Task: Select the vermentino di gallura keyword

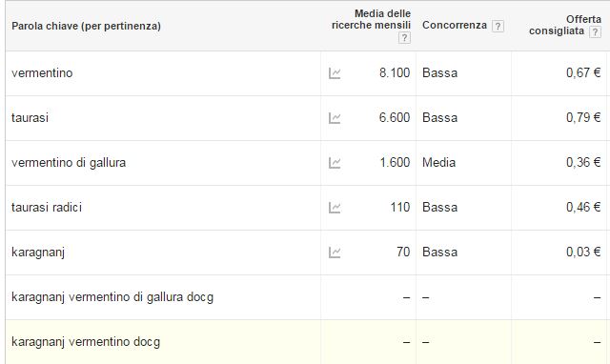Action: click(x=69, y=163)
